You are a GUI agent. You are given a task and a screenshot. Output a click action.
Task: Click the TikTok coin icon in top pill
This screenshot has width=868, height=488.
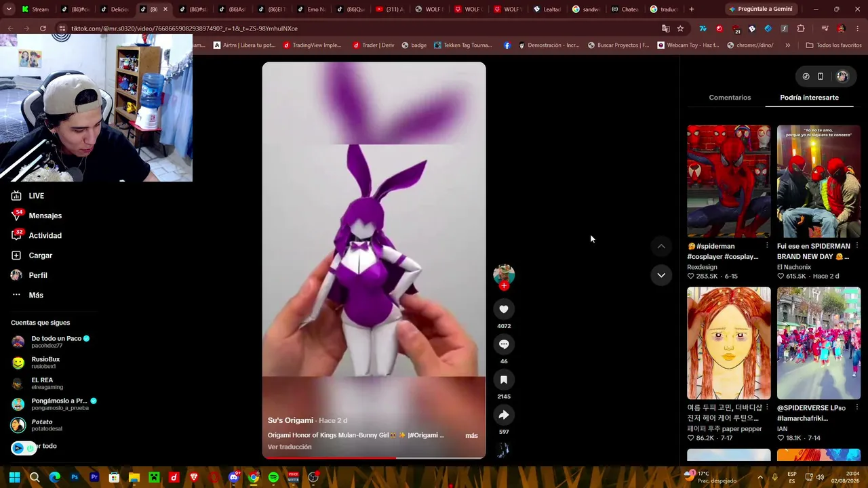806,77
